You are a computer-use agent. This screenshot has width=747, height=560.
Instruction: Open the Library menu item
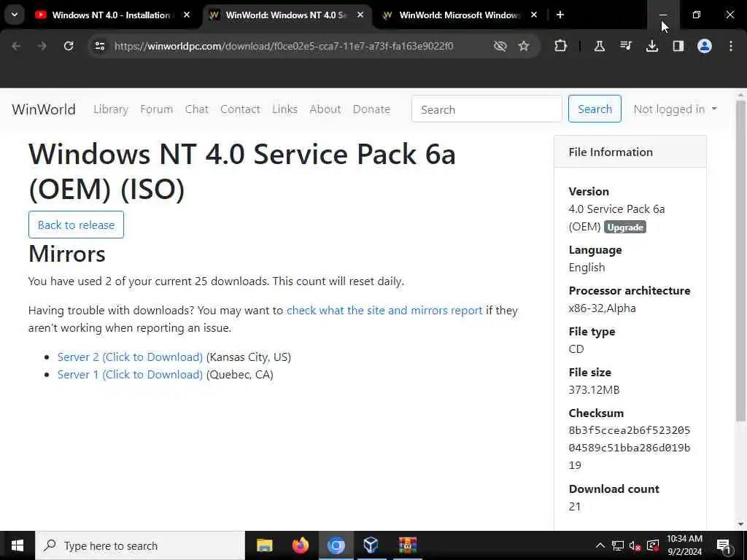(x=111, y=109)
